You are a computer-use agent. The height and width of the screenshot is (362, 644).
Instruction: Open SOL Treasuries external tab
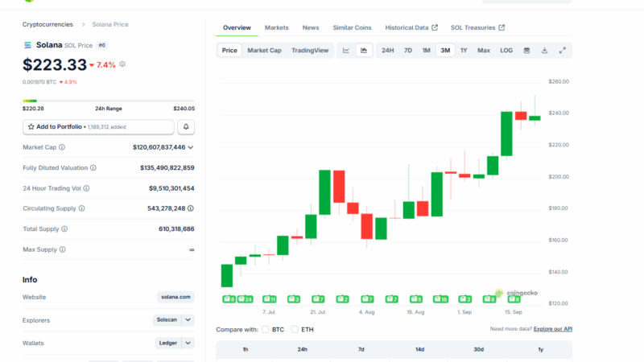[x=477, y=27]
